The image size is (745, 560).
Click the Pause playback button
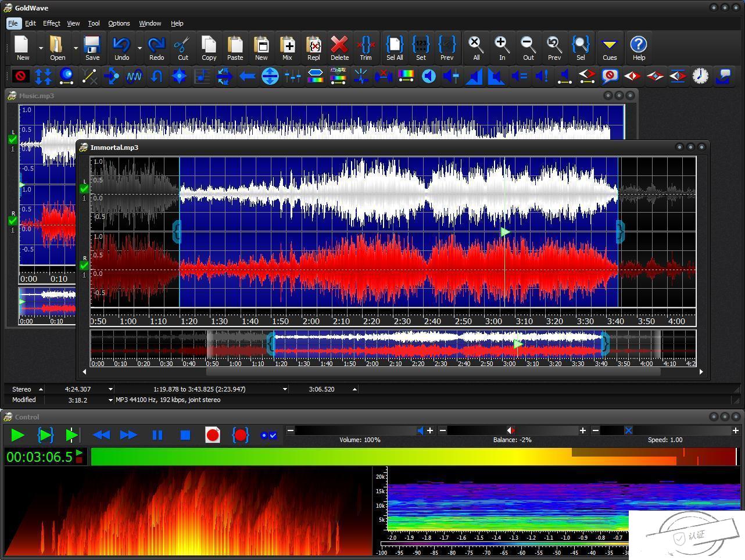tap(157, 435)
